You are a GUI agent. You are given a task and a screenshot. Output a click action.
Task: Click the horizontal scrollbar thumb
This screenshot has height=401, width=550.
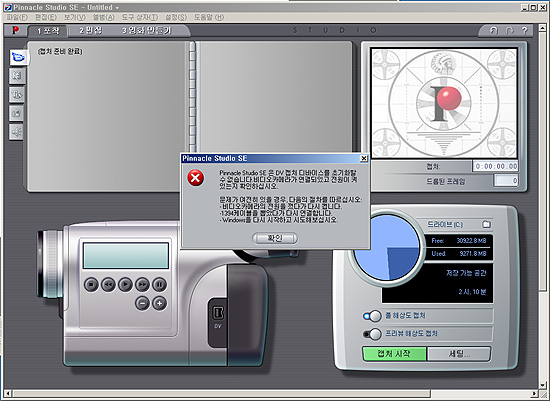[x=221, y=393]
